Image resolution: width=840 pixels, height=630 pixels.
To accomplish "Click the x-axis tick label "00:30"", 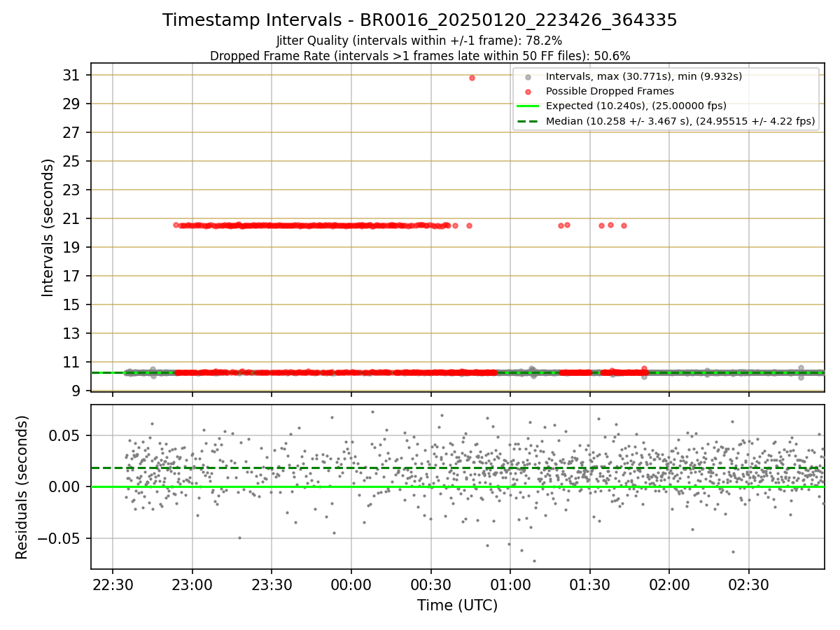I will 430,584.
